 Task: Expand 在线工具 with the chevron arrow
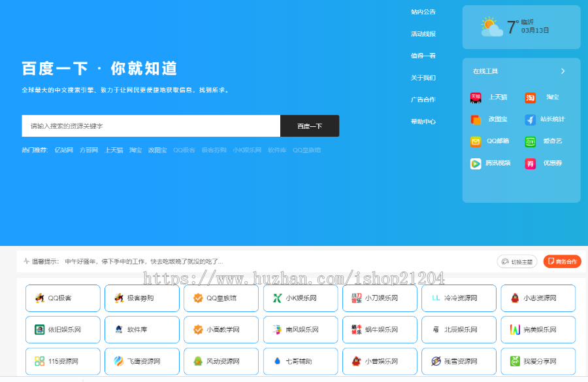(x=563, y=71)
